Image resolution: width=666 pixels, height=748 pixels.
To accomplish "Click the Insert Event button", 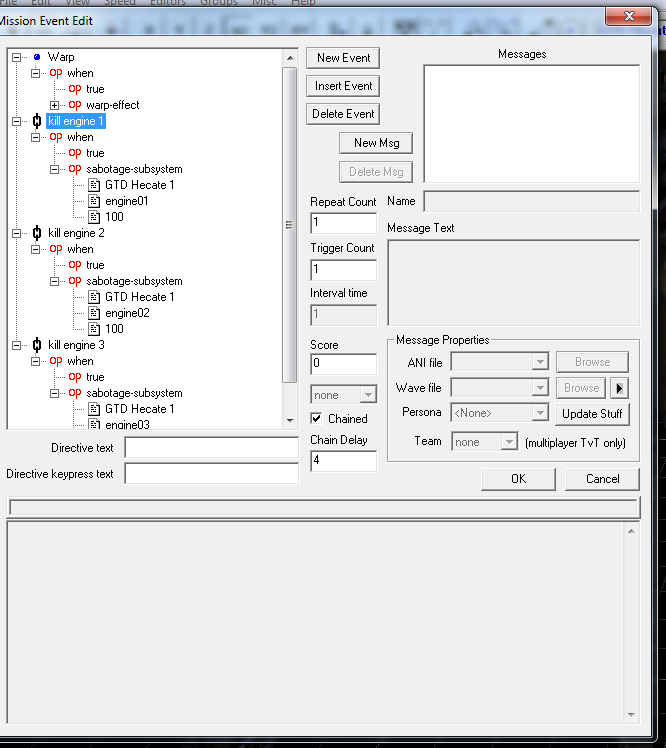I will pyautogui.click(x=343, y=86).
